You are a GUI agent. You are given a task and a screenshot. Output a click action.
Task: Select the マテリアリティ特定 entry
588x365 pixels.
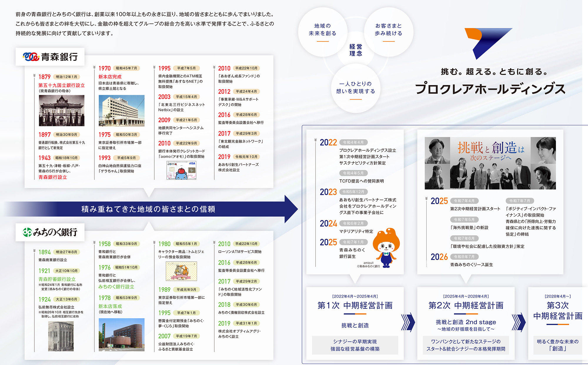coord(356,231)
